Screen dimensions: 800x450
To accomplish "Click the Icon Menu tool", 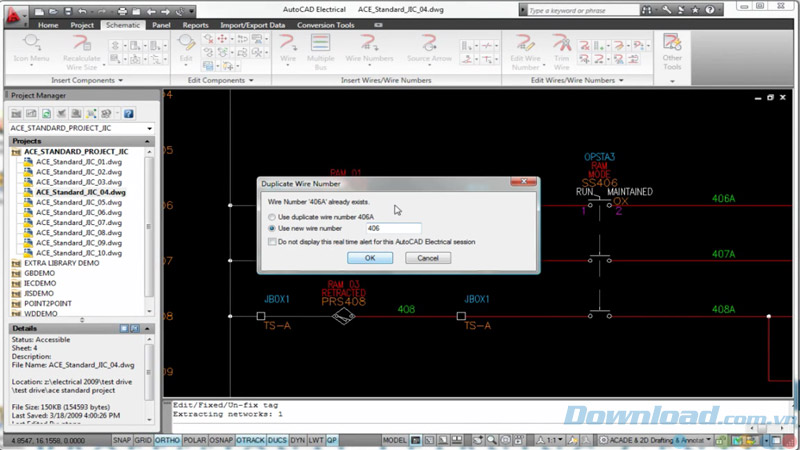I will point(32,48).
